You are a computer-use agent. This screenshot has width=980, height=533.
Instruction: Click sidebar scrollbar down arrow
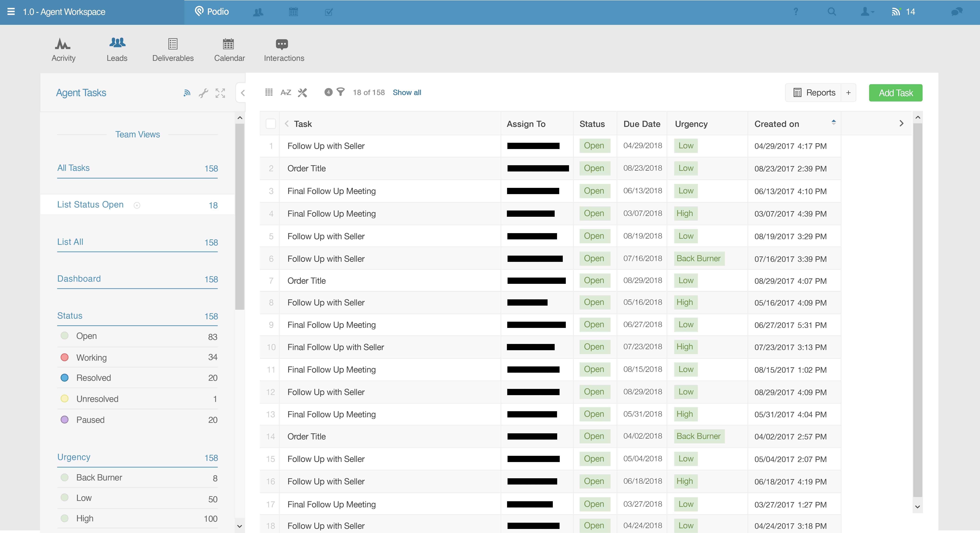pos(240,526)
